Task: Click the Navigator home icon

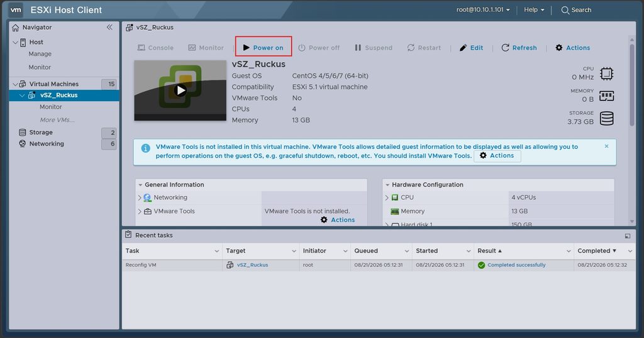Action: coord(16,28)
